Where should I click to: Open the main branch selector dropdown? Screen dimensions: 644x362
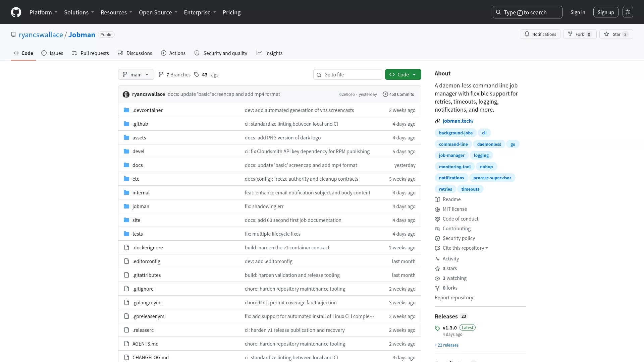[136, 75]
